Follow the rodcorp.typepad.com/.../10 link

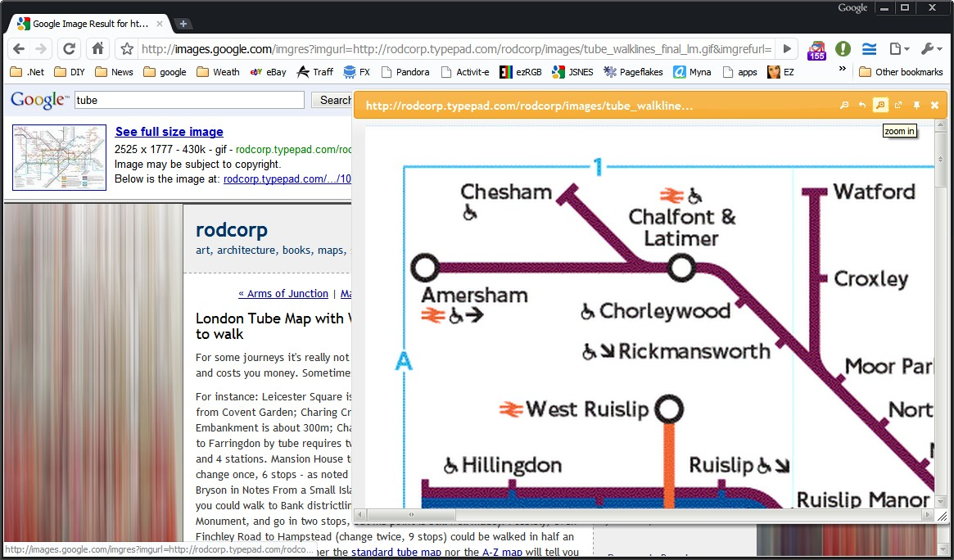pos(287,179)
